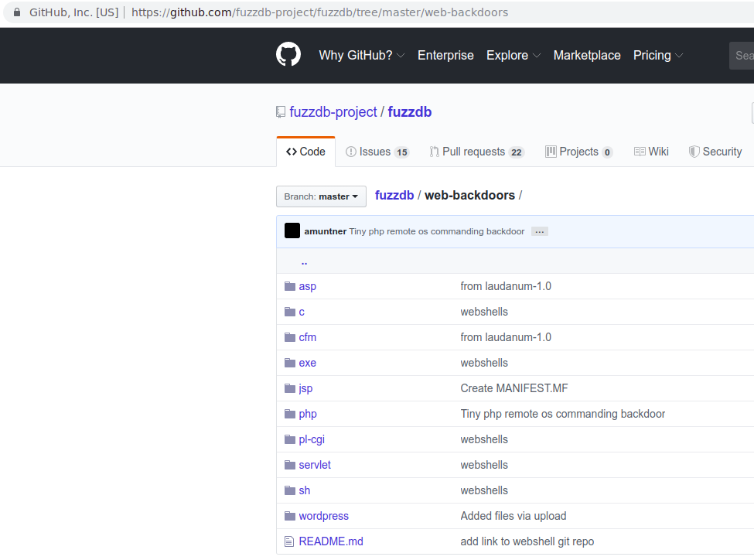
Task: Go to the Wiki tab
Action: 651,152
